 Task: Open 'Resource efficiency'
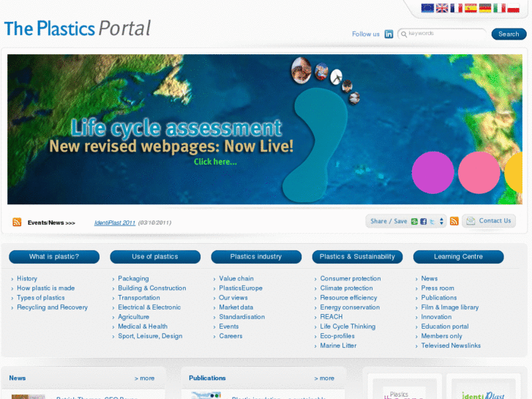[x=349, y=297]
